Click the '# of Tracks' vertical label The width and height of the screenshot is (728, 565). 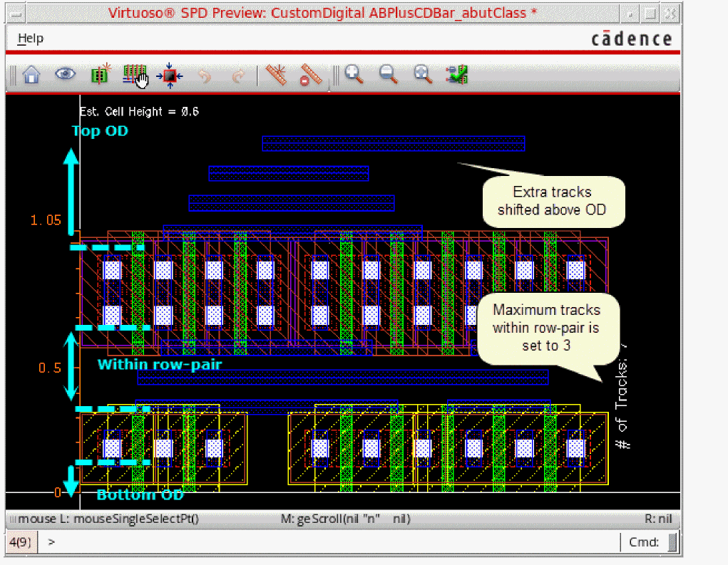click(621, 397)
